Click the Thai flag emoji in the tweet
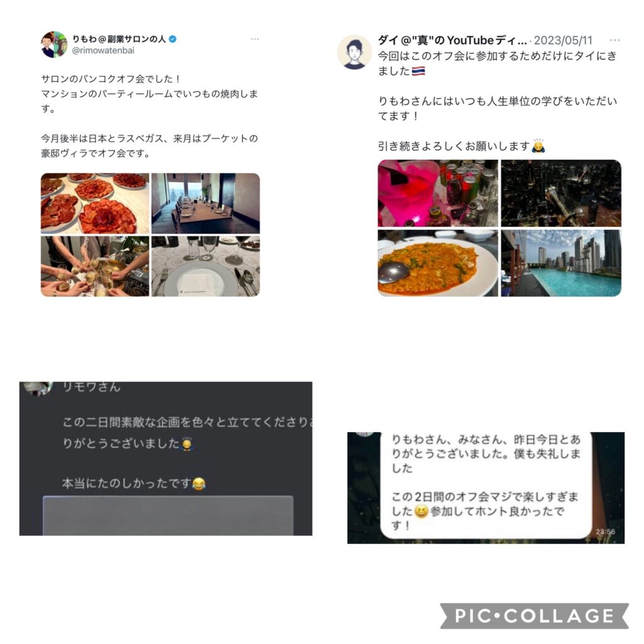644x644 pixels. pyautogui.click(x=418, y=71)
